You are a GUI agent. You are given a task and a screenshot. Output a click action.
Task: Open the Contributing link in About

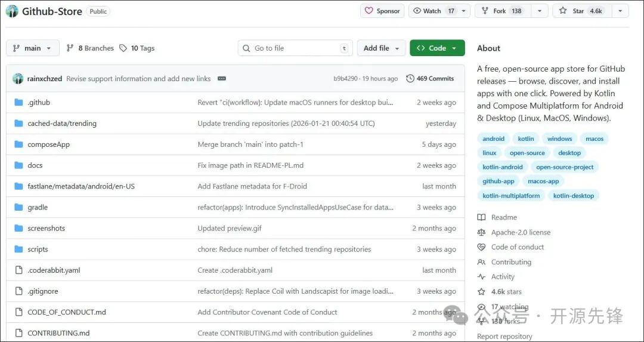point(504,262)
